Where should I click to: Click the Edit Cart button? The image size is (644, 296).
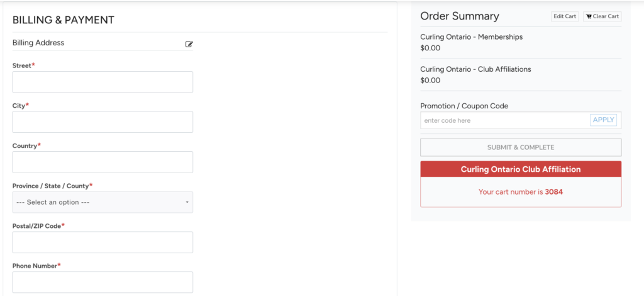pyautogui.click(x=565, y=16)
